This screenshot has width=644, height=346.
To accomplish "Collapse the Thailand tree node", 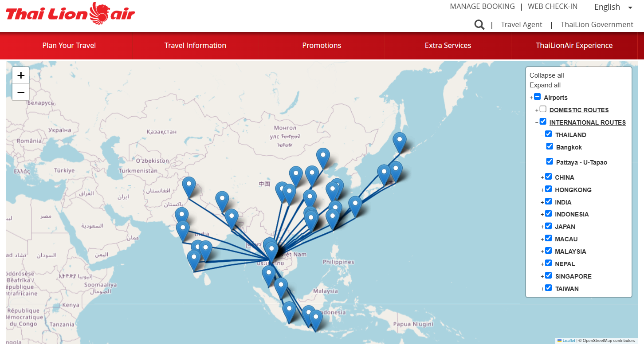I will coord(542,135).
